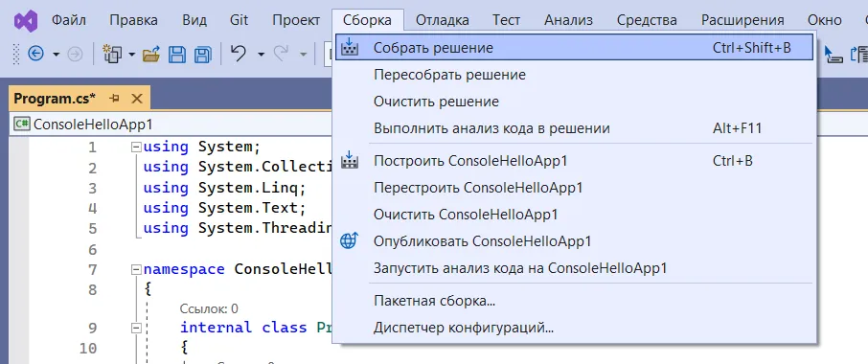
Task: Click the build icon beside Собрать решение
Action: [350, 48]
